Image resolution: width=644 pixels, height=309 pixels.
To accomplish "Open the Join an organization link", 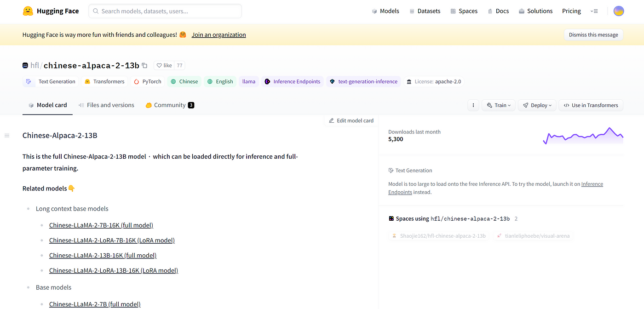I will coord(218,35).
